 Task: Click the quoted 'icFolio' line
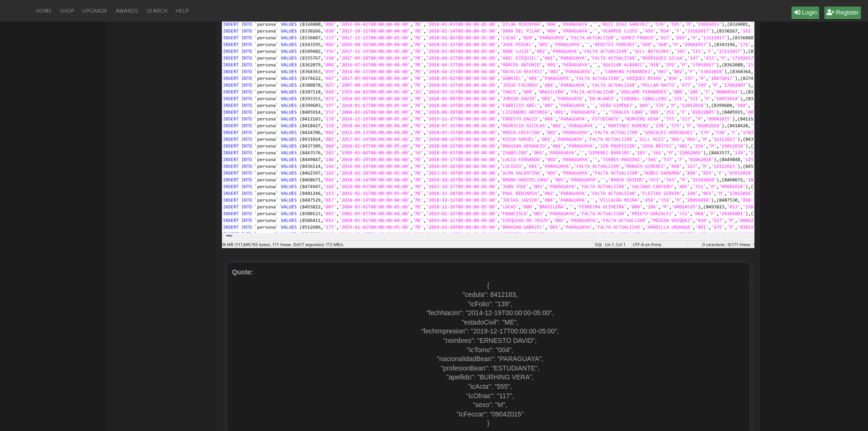pyautogui.click(x=490, y=304)
